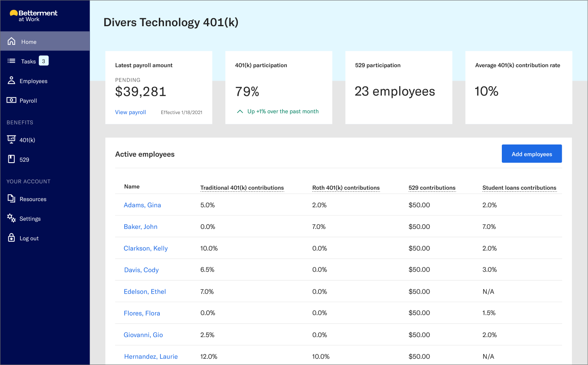This screenshot has height=365, width=588.
Task: Open the Home menu item
Action: [45, 41]
